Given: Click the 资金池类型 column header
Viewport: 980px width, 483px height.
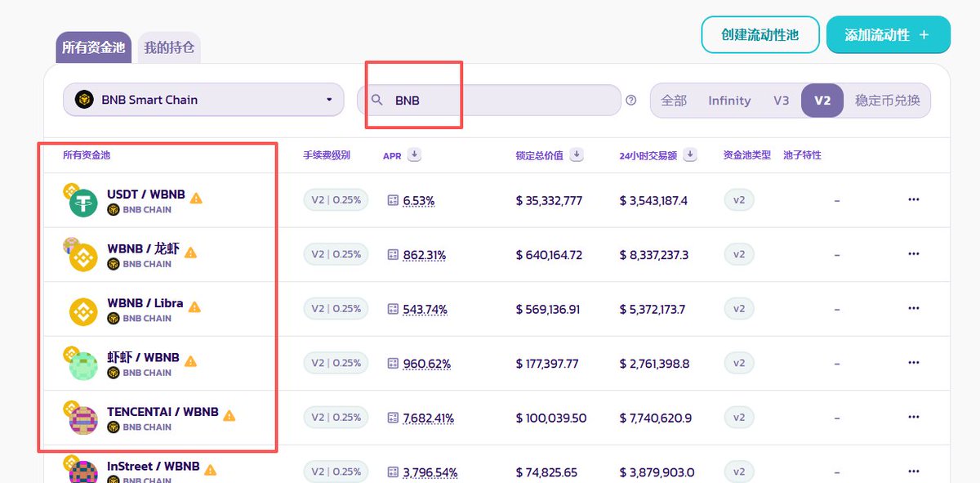Looking at the screenshot, I should [747, 154].
